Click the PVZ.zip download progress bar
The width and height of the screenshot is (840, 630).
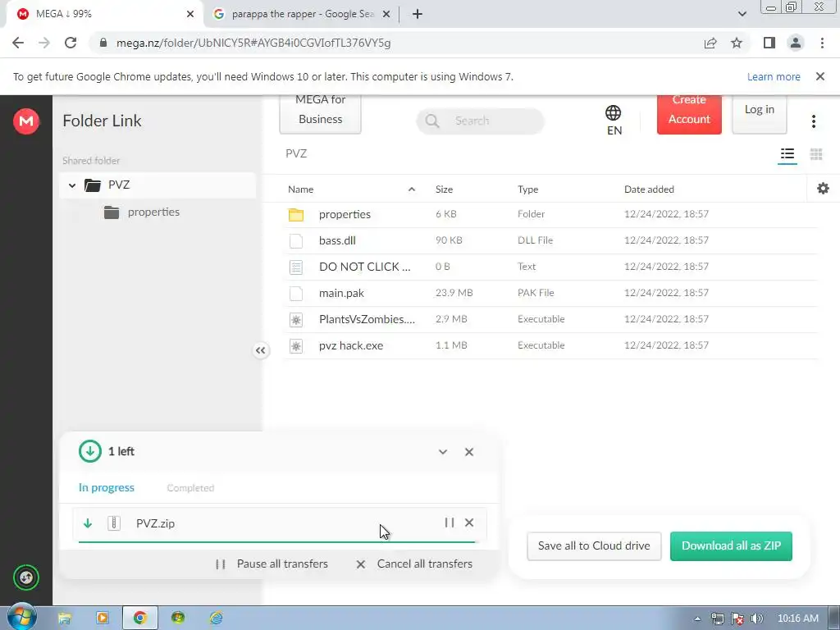pyautogui.click(x=276, y=542)
